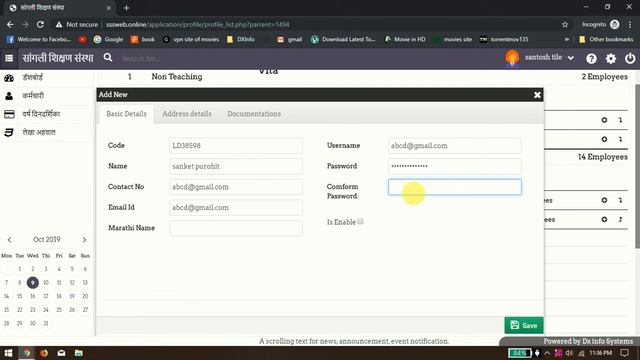Open Windows Start menu
640x360 pixels.
coord(8,353)
